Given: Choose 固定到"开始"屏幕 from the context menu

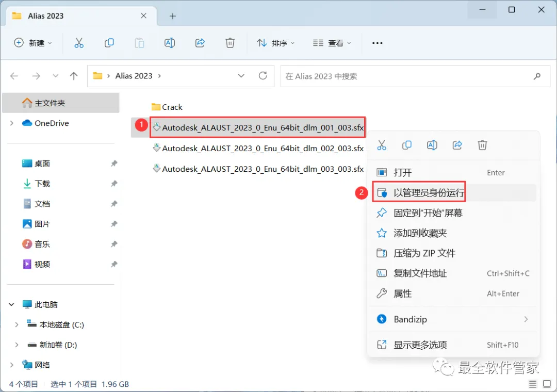Looking at the screenshot, I should [453, 213].
